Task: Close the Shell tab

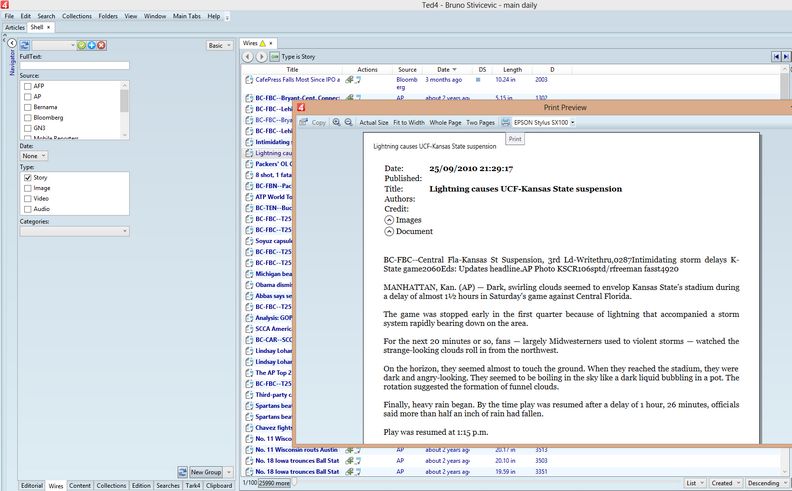Action: 48,27
